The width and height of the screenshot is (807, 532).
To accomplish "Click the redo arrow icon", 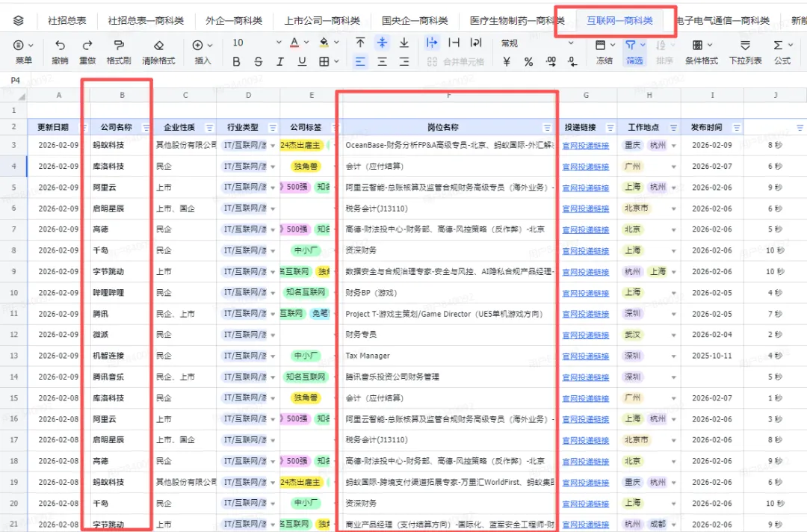I will [x=87, y=46].
